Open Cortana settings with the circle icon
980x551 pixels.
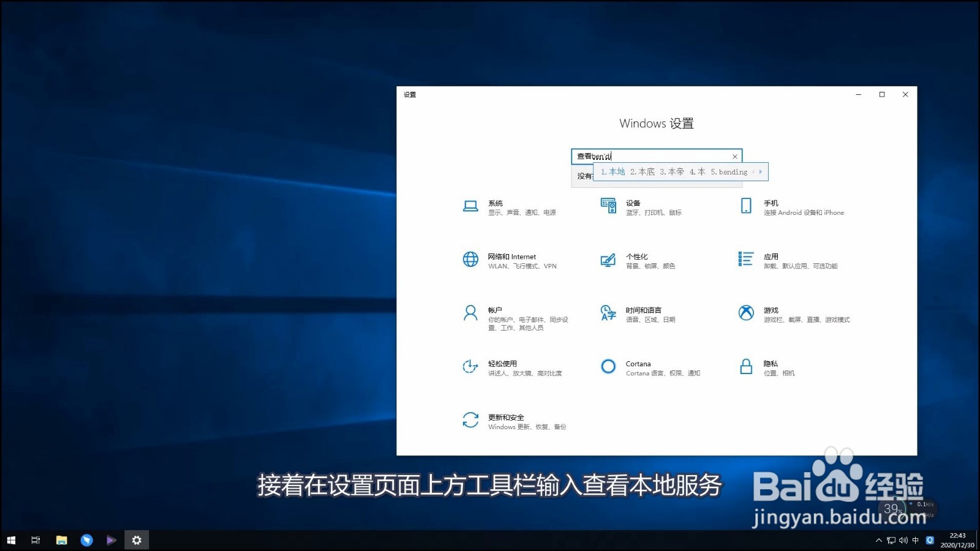[x=608, y=367]
